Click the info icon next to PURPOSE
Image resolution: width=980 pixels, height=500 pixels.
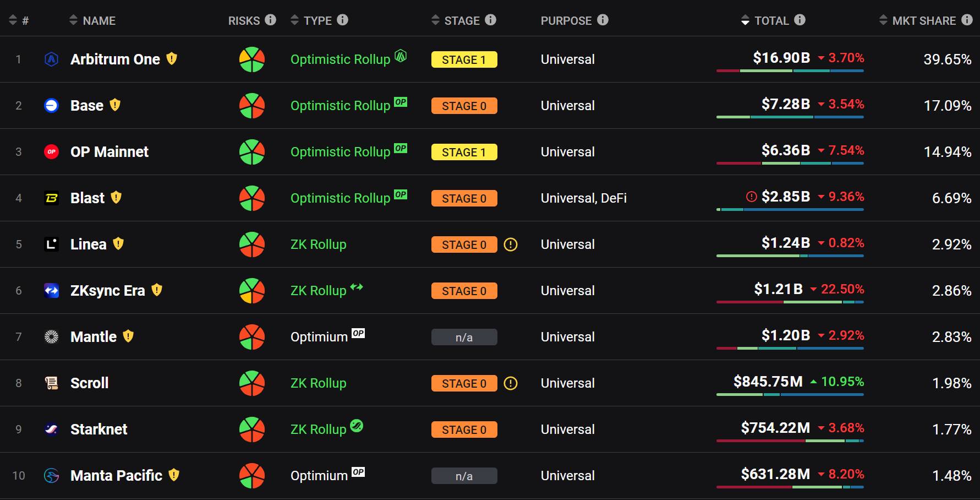[603, 20]
